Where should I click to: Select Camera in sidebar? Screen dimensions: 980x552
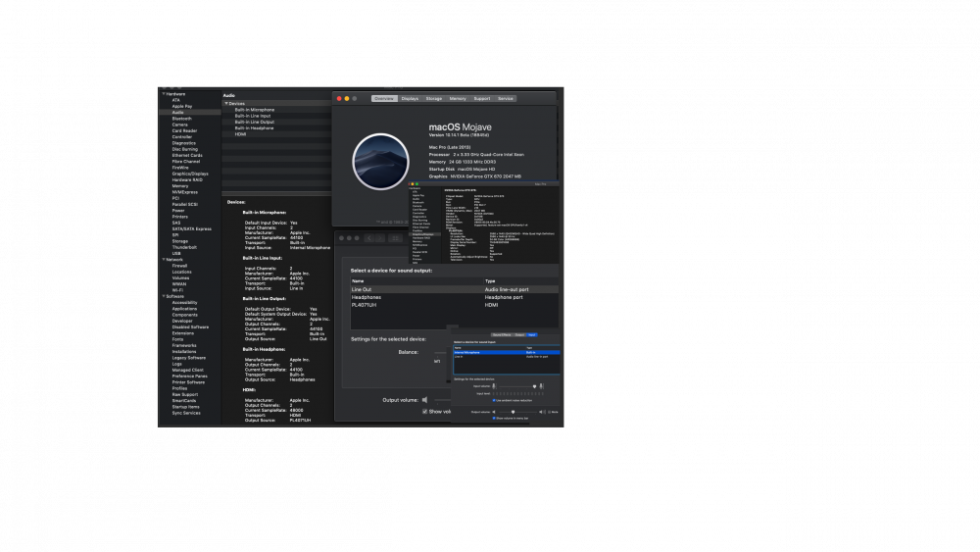180,125
